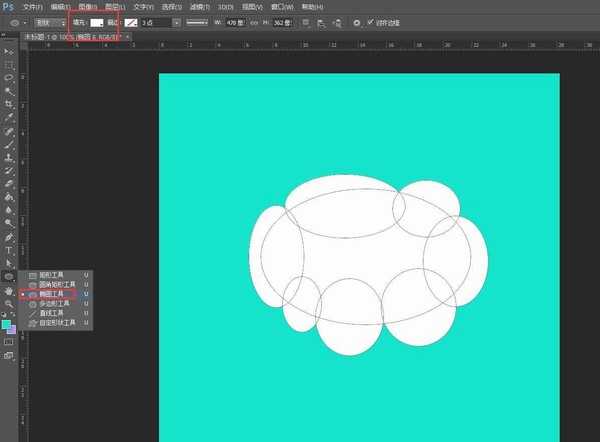Viewport: 600px width, 442px height.
Task: Open the gear settings in options bar
Action: [x=357, y=21]
